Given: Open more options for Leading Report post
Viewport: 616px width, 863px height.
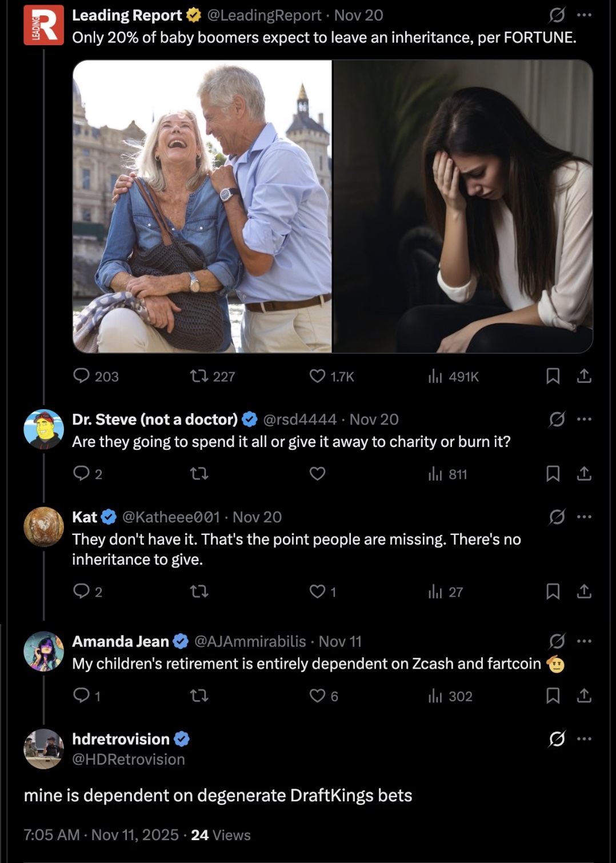Looking at the screenshot, I should pos(584,15).
